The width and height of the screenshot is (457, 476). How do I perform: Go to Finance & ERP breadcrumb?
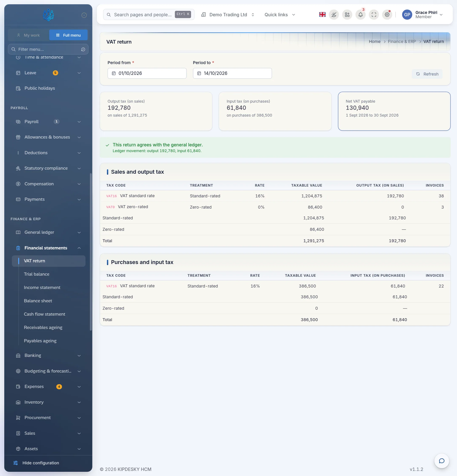coord(402,41)
